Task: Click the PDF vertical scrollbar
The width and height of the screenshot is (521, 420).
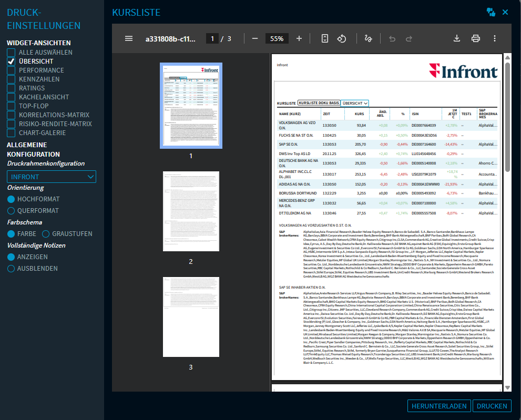Action: 507,116
